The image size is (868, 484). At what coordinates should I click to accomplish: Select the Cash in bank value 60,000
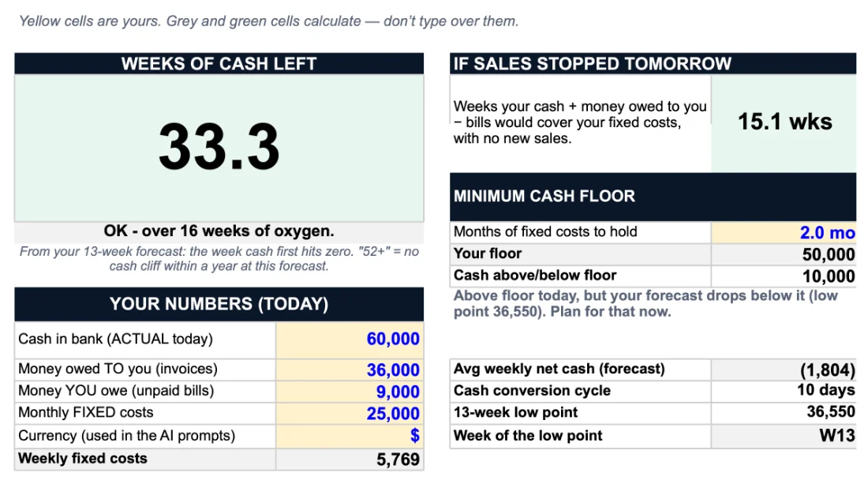350,340
